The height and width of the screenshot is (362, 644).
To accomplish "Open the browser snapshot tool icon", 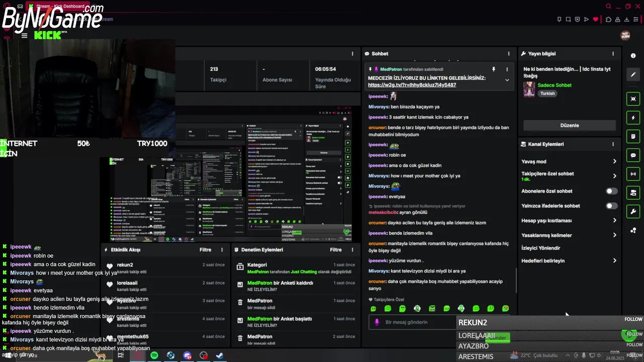I will 568,20.
